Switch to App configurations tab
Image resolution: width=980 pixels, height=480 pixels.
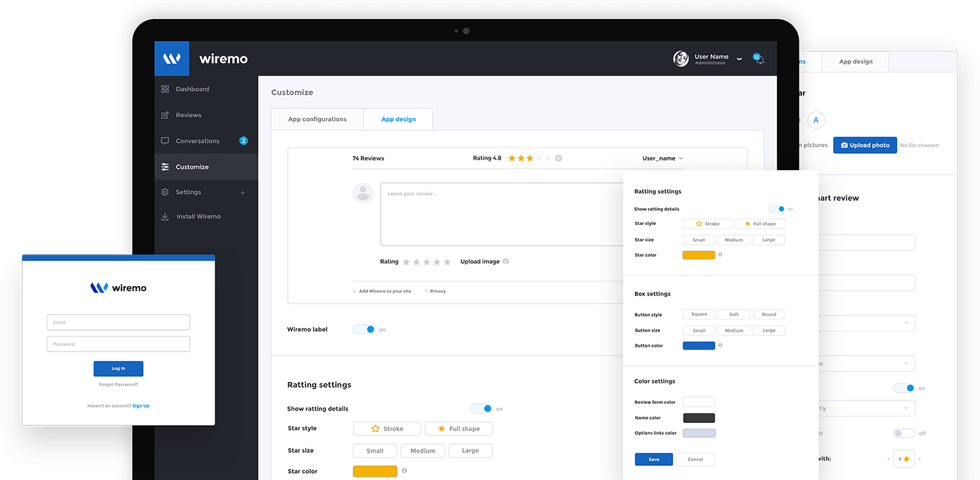[317, 119]
